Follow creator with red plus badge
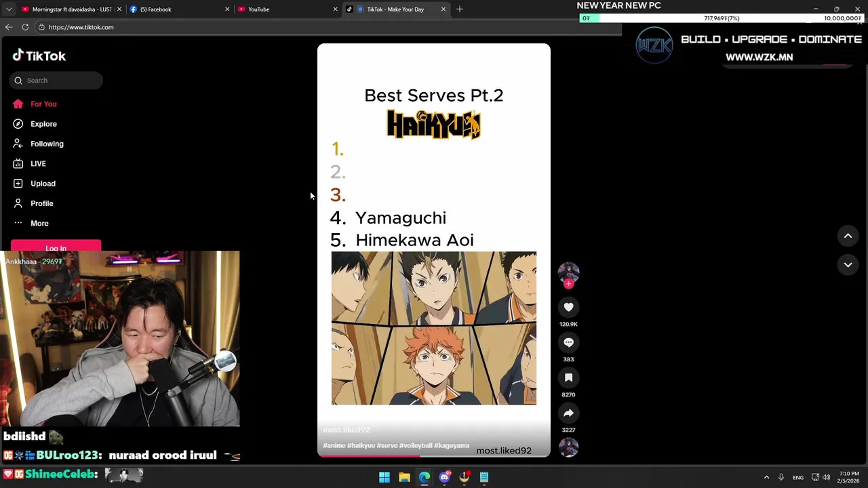The width and height of the screenshot is (868, 488). point(568,284)
